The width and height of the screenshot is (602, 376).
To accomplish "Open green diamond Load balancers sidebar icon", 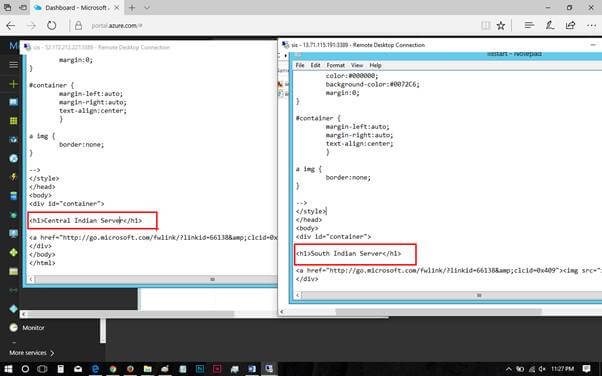I will point(13,252).
